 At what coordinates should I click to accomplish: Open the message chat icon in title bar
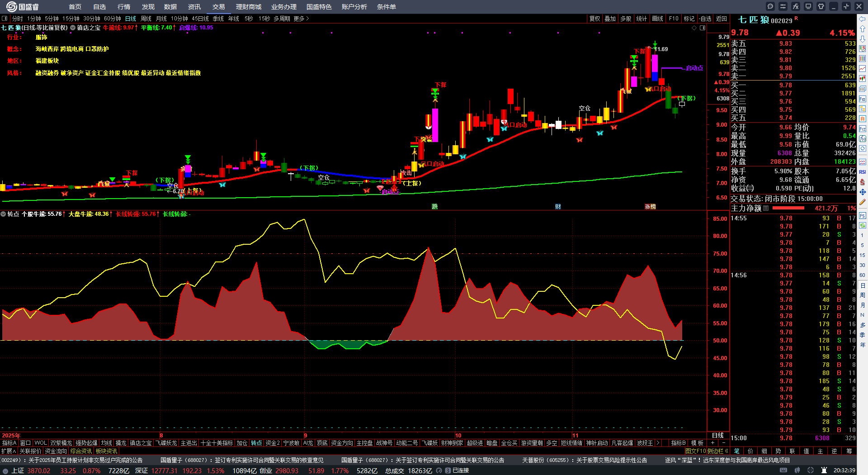point(770,6)
